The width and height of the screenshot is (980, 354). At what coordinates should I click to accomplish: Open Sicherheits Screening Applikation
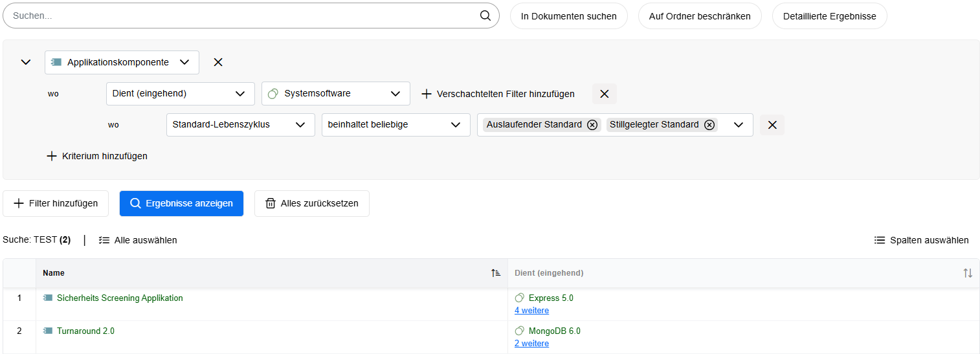click(120, 298)
